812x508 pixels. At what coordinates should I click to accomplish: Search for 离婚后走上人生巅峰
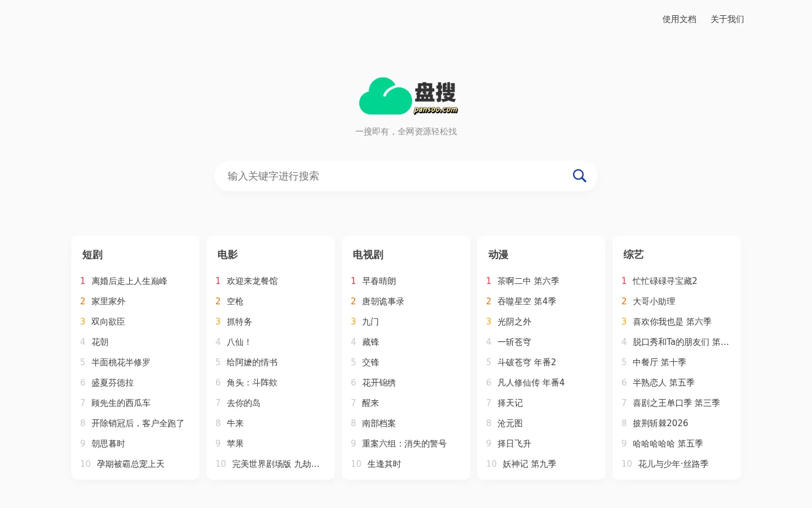click(x=129, y=281)
